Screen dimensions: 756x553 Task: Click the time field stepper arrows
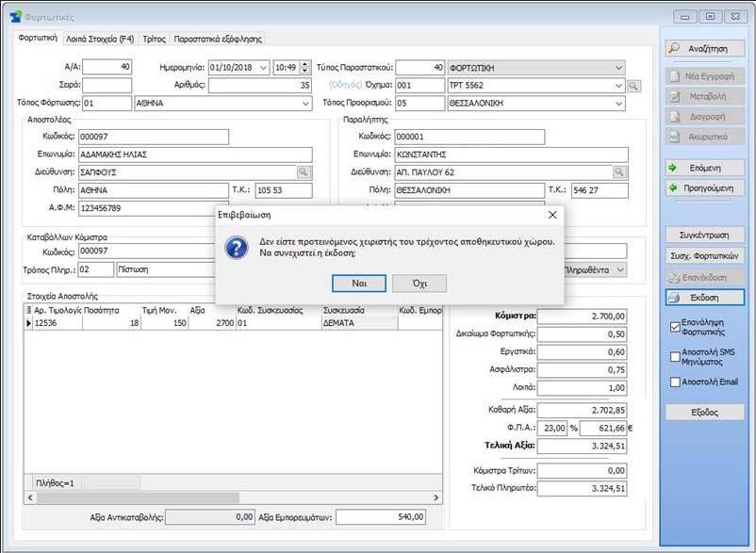[305, 68]
